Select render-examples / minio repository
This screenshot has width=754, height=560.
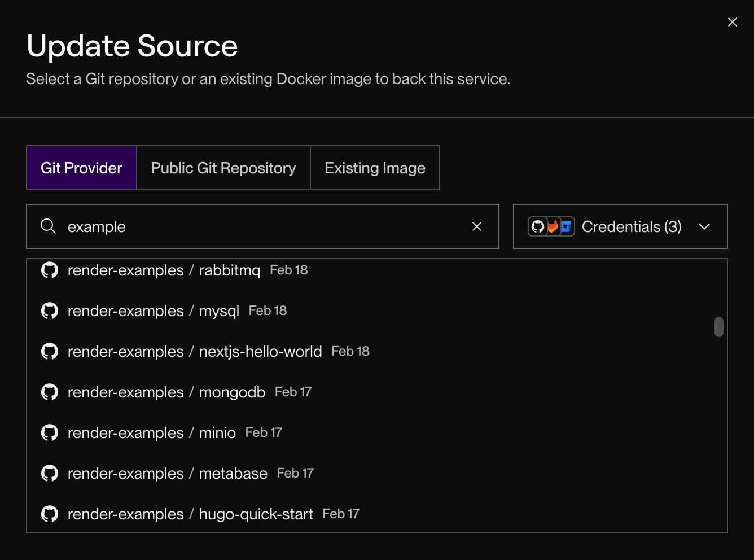click(376, 433)
